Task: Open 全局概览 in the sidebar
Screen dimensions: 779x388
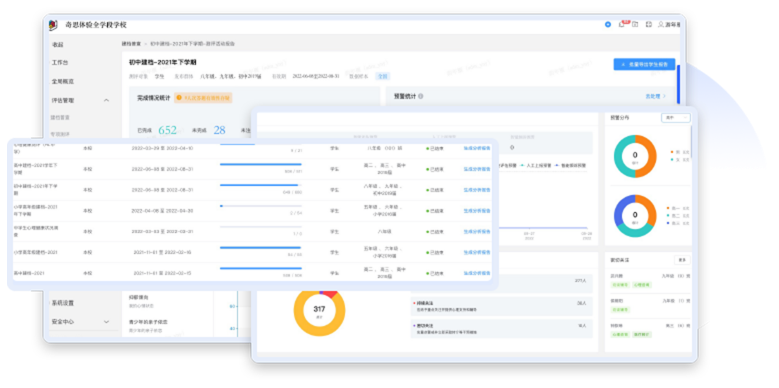Action: [63, 81]
